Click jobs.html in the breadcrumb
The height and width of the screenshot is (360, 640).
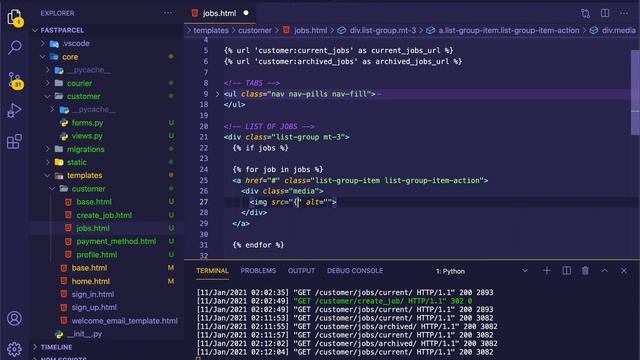[x=310, y=30]
